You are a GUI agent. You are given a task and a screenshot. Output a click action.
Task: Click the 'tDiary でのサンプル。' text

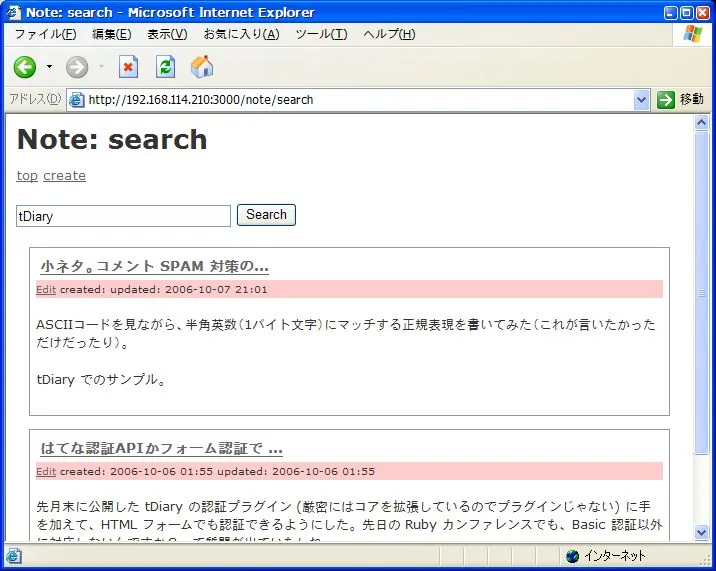pyautogui.click(x=101, y=380)
